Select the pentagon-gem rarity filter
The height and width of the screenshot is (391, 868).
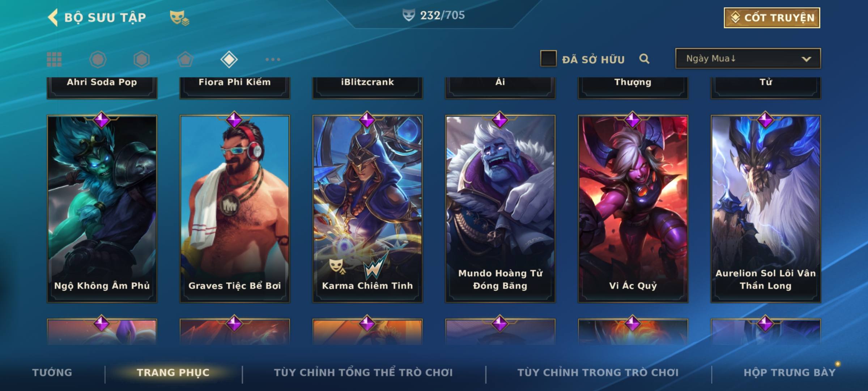(185, 59)
